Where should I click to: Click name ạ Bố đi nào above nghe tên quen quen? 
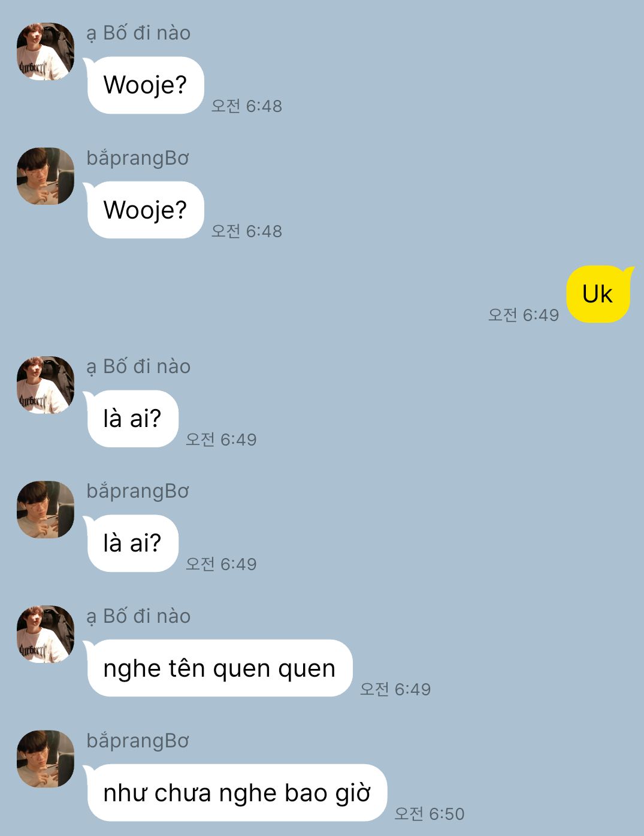138,616
